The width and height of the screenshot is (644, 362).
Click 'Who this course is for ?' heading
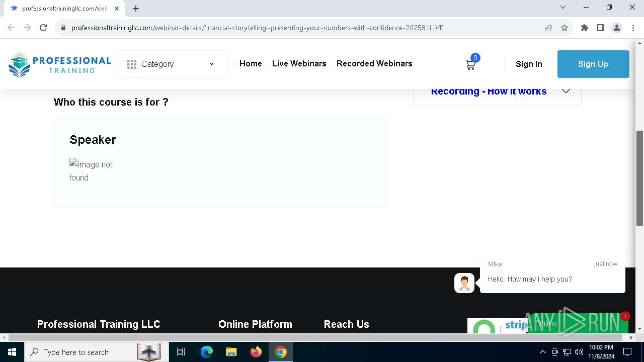click(111, 102)
